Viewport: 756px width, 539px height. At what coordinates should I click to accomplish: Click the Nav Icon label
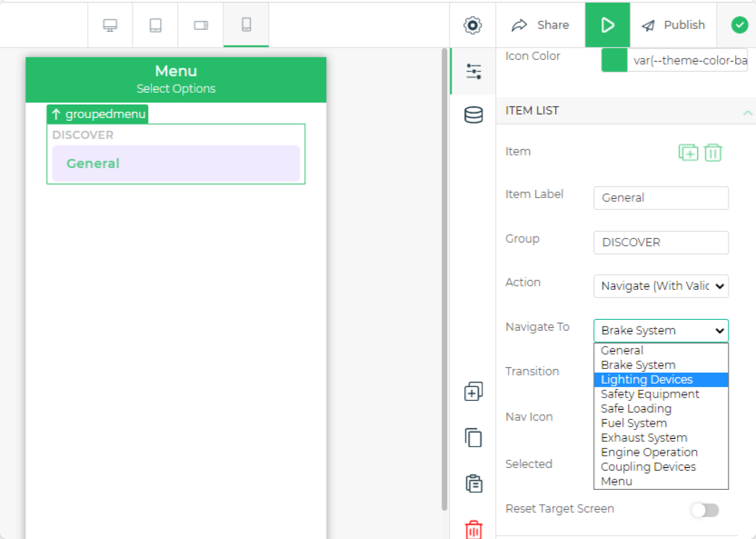coord(529,416)
